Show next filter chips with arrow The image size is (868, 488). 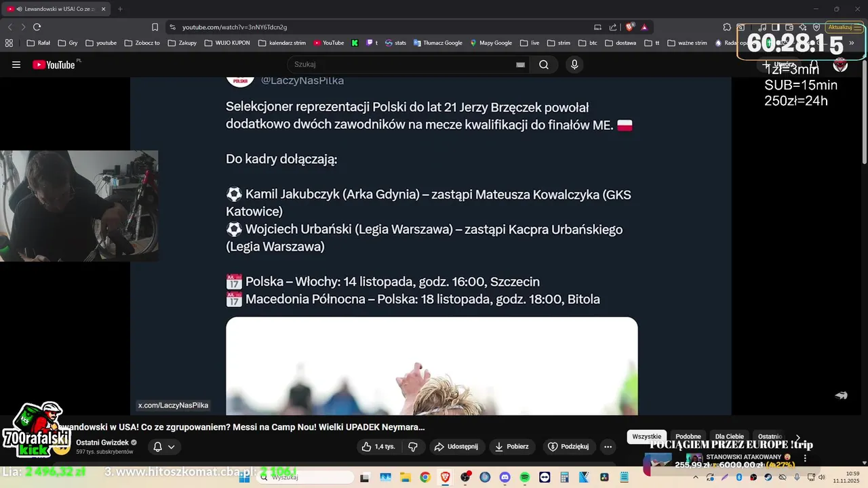tap(798, 437)
